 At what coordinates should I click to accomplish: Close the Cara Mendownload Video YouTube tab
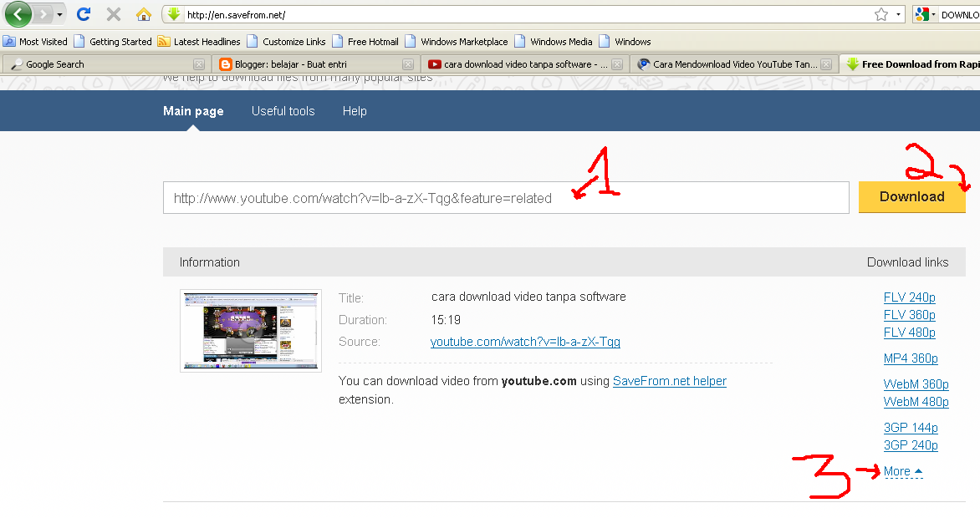(x=826, y=64)
